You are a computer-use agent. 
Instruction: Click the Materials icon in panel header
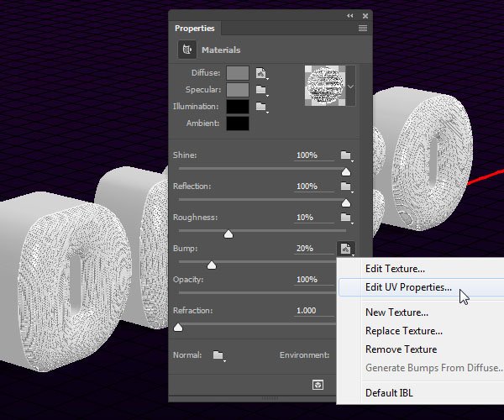(187, 50)
